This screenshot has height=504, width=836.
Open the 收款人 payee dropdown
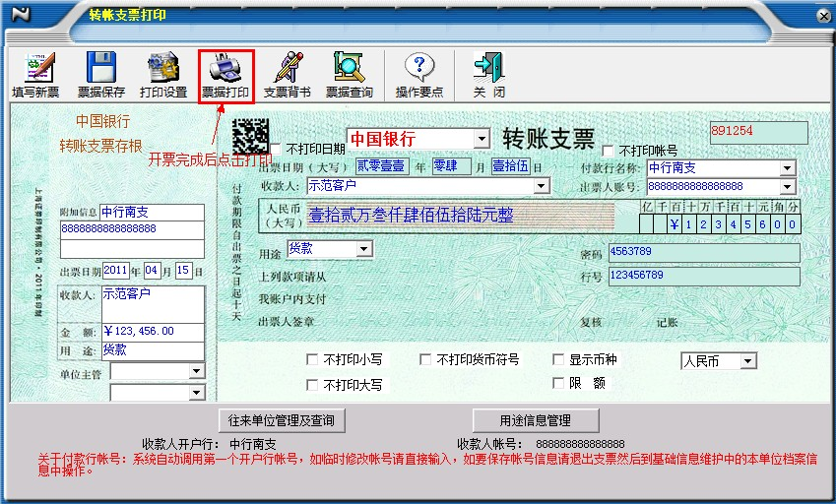pyautogui.click(x=542, y=186)
